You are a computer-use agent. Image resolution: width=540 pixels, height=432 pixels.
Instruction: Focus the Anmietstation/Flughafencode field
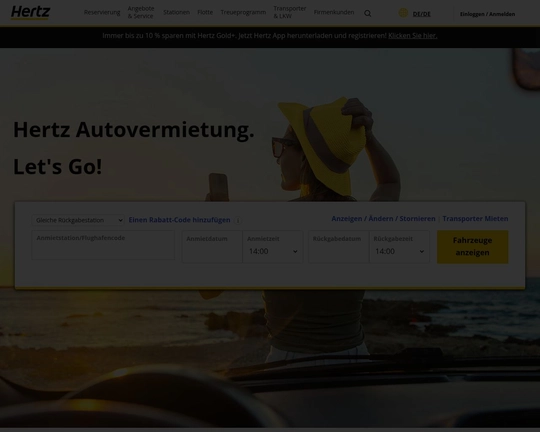[103, 245]
